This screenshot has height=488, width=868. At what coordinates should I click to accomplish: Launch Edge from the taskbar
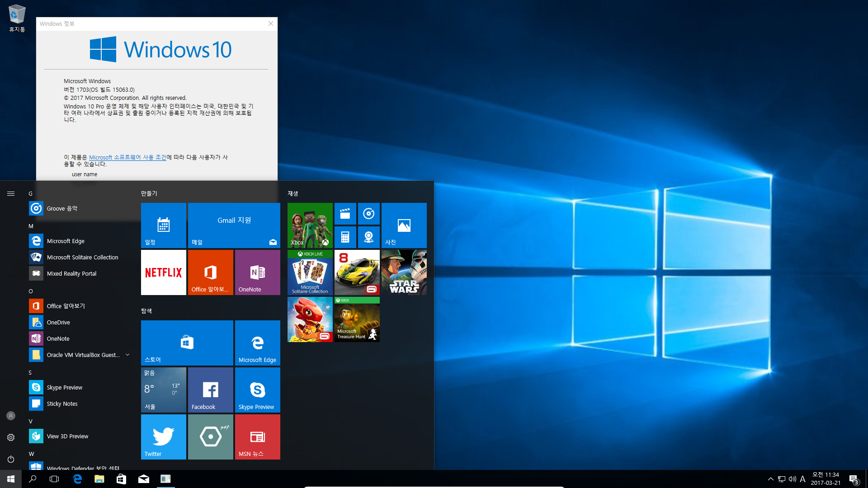tap(77, 479)
